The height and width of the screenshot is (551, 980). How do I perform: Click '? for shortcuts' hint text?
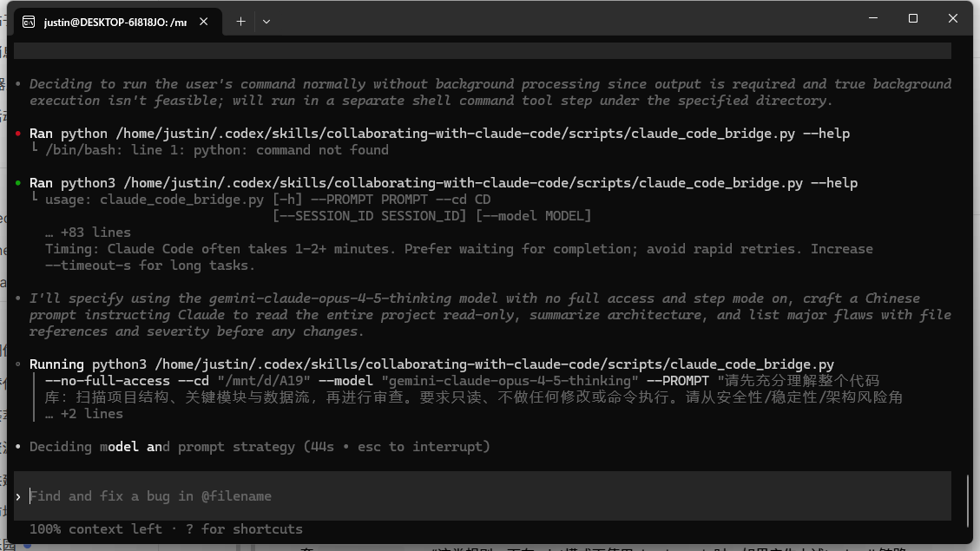pos(244,529)
